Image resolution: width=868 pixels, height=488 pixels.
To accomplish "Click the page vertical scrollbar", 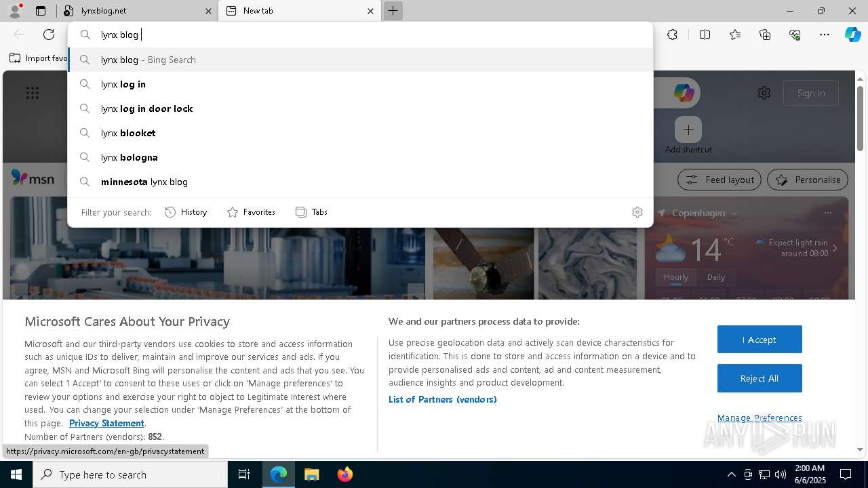I will [860, 119].
